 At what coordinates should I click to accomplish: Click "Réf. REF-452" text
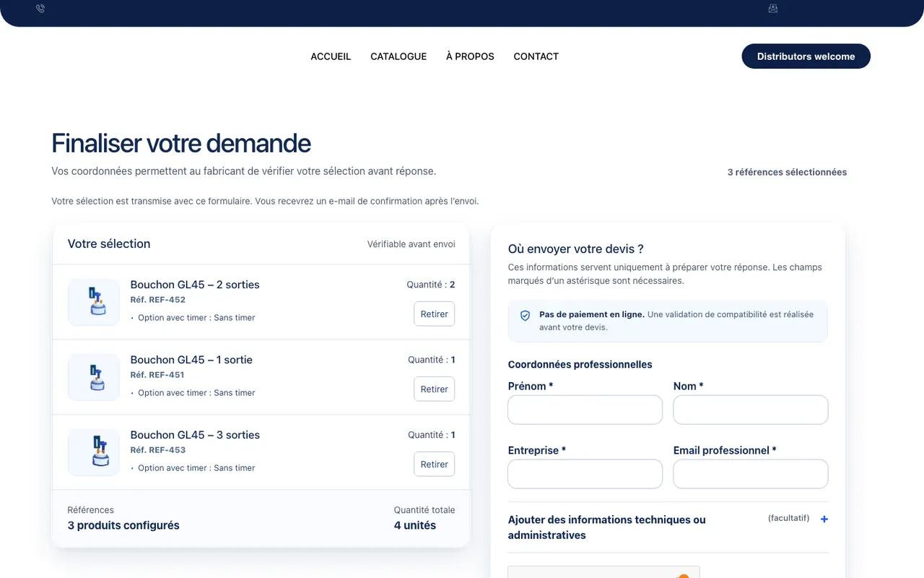[158, 300]
